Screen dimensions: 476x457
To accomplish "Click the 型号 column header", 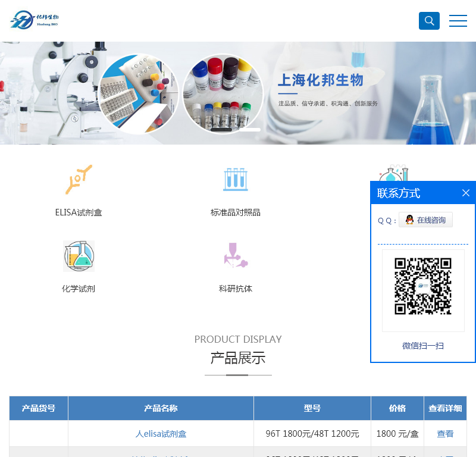I will [x=312, y=408].
